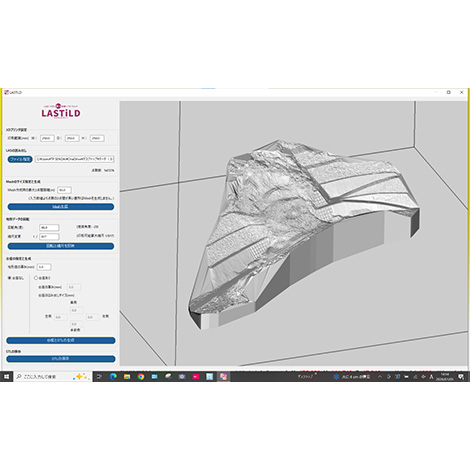This screenshot has width=470, height=470.
Task: Click the blue STL save button
Action: coord(61,359)
